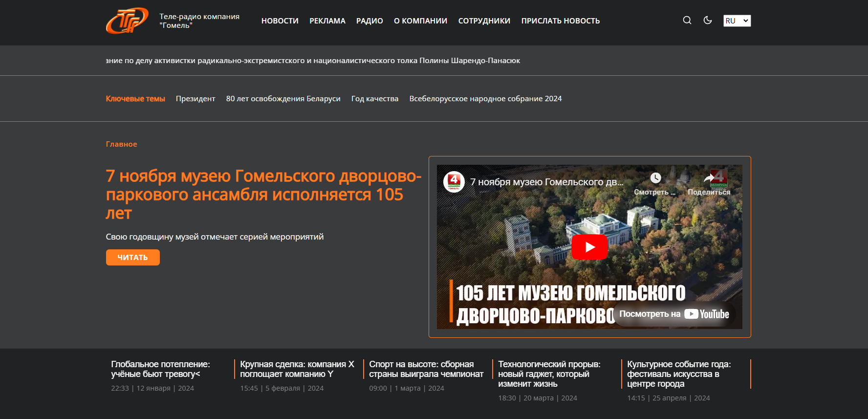Click the scrolling news ticker text
The width and height of the screenshot is (868, 419).
click(313, 61)
